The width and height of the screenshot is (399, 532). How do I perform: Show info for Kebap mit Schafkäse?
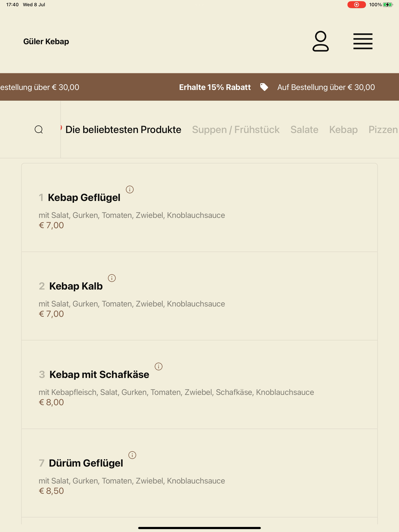(x=158, y=366)
